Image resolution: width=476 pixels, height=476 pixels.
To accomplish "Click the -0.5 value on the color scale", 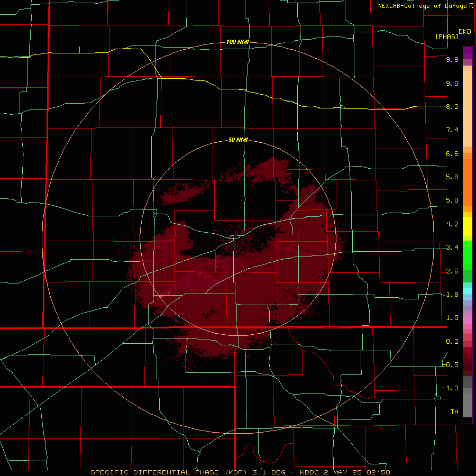I will [450, 365].
